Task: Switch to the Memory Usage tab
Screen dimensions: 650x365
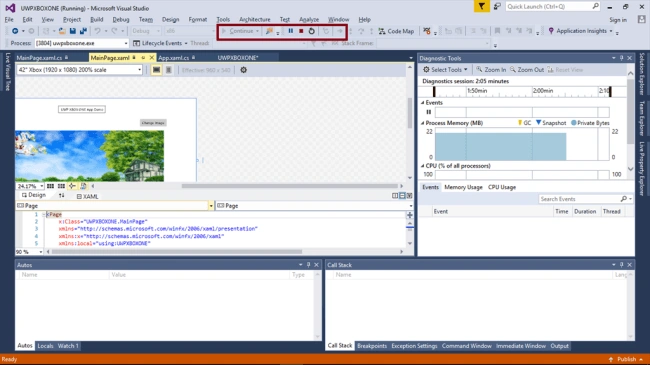Action: (463, 187)
